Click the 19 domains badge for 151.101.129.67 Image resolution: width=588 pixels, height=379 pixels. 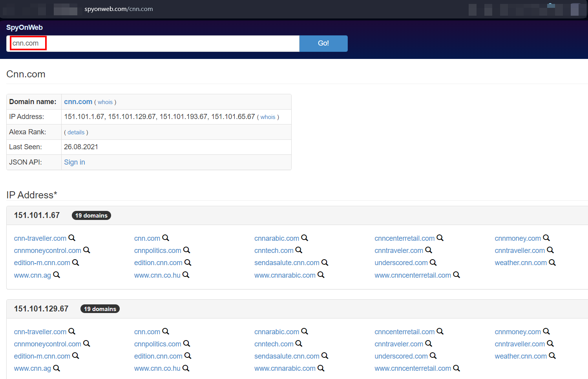[x=100, y=309]
